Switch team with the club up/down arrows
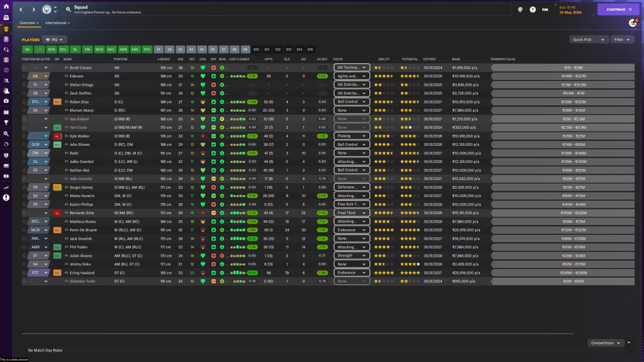Viewport: 644px width, 362px height. pos(55,10)
